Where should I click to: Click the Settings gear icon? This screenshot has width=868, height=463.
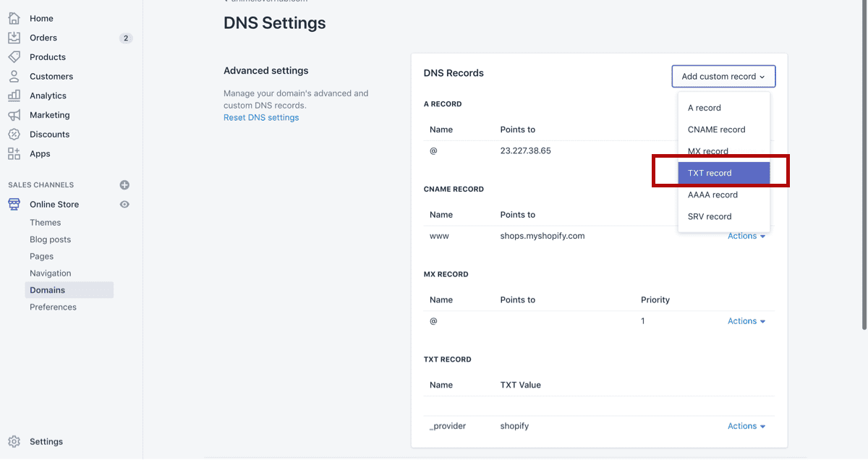(x=14, y=441)
